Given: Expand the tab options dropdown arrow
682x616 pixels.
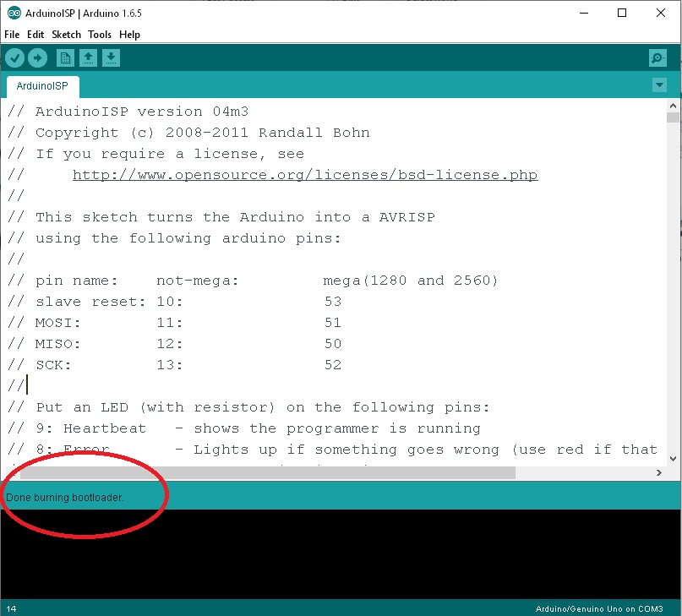Looking at the screenshot, I should click(x=659, y=84).
